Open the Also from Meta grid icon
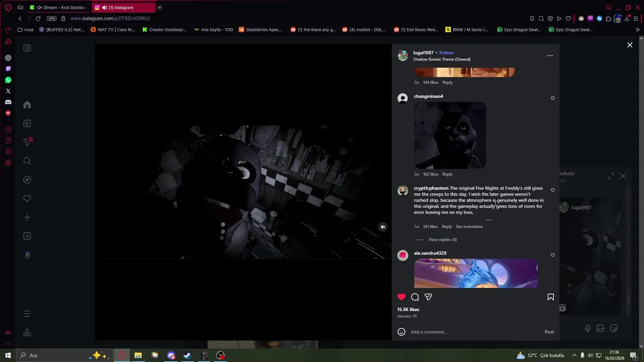 [x=27, y=333]
